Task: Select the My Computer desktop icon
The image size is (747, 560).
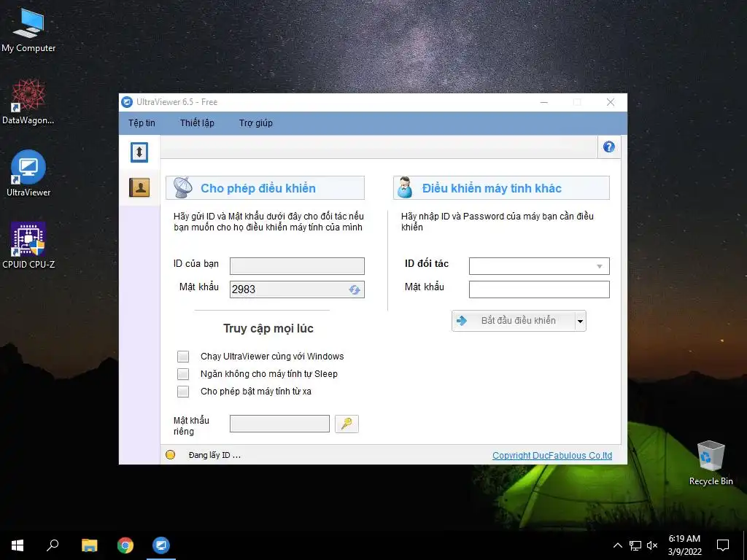Action: click(x=28, y=31)
